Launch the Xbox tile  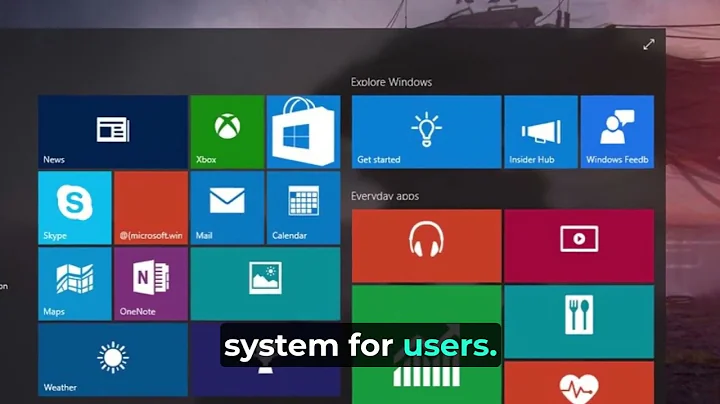pyautogui.click(x=227, y=132)
